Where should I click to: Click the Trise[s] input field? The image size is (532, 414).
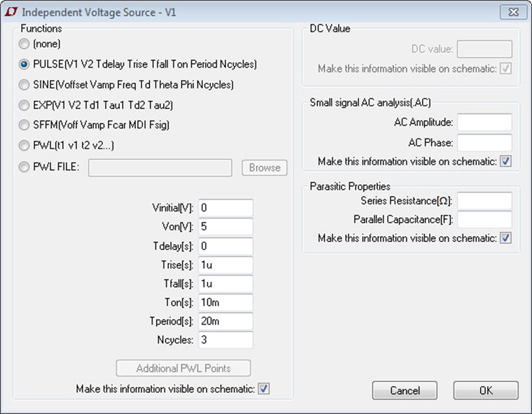tap(226, 265)
